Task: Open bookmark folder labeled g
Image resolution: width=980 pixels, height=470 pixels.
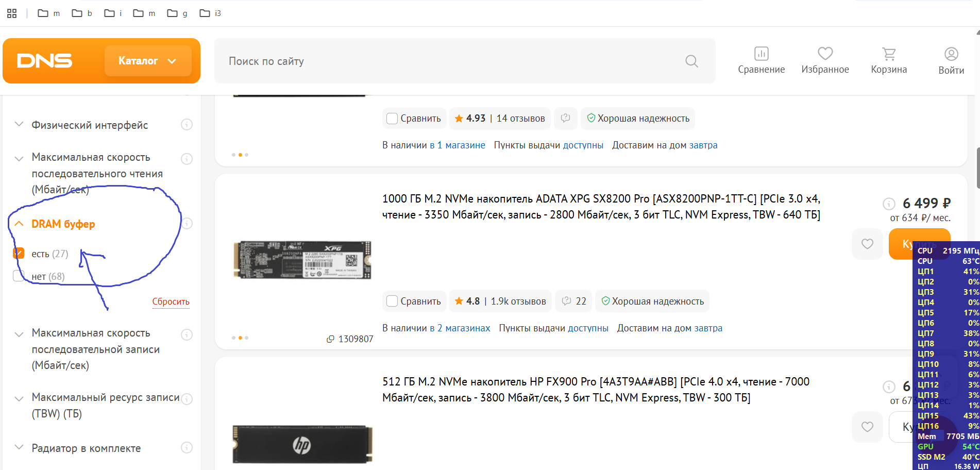Action: coord(177,13)
